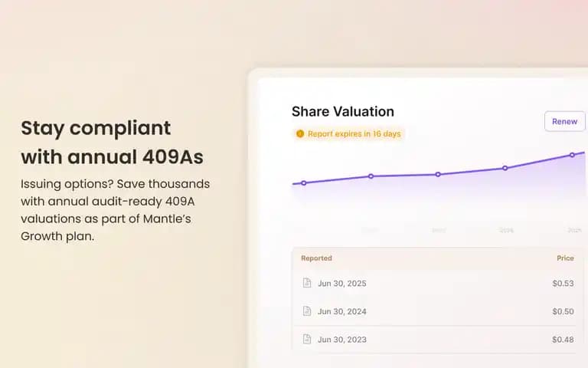Click the Price column header
The image size is (588, 368).
565,258
